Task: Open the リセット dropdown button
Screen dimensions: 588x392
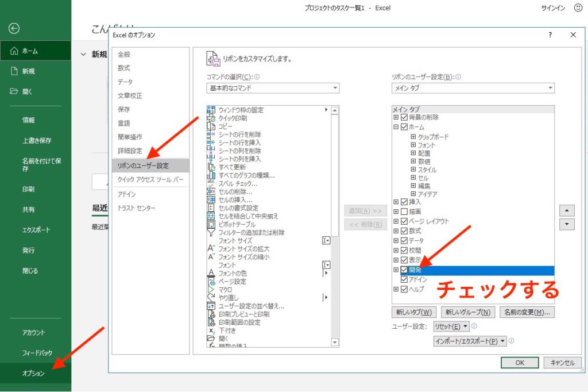Action: click(x=451, y=326)
